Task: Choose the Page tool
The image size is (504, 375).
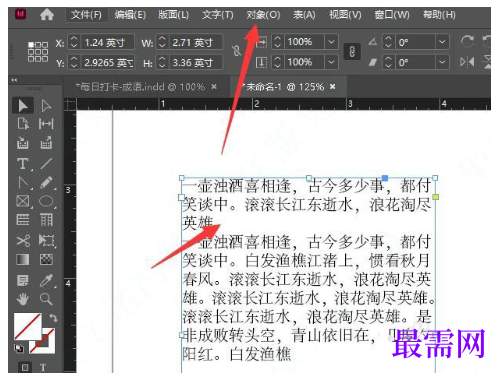Action: 23,124
